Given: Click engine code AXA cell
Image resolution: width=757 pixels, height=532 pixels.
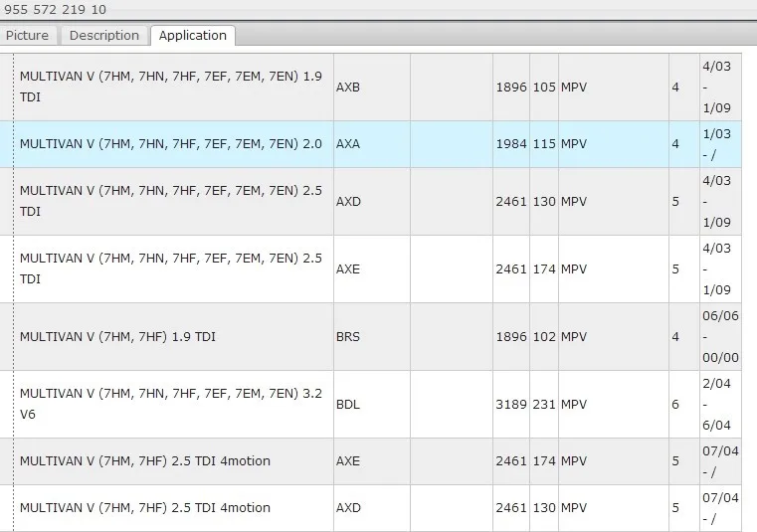Looking at the screenshot, I should point(372,144).
